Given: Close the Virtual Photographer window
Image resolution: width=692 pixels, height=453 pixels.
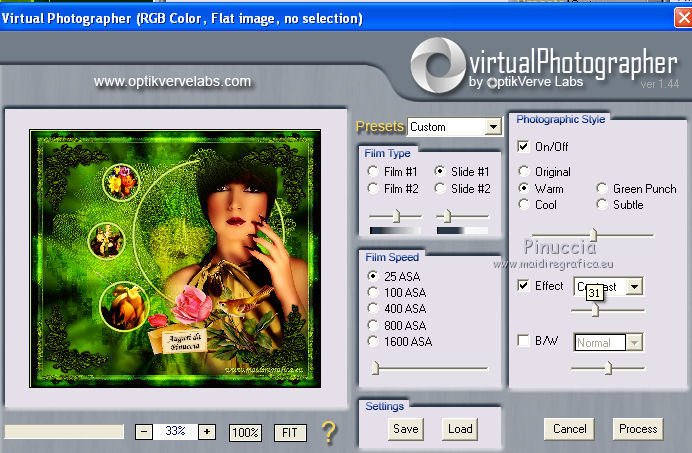Looking at the screenshot, I should (684, 18).
